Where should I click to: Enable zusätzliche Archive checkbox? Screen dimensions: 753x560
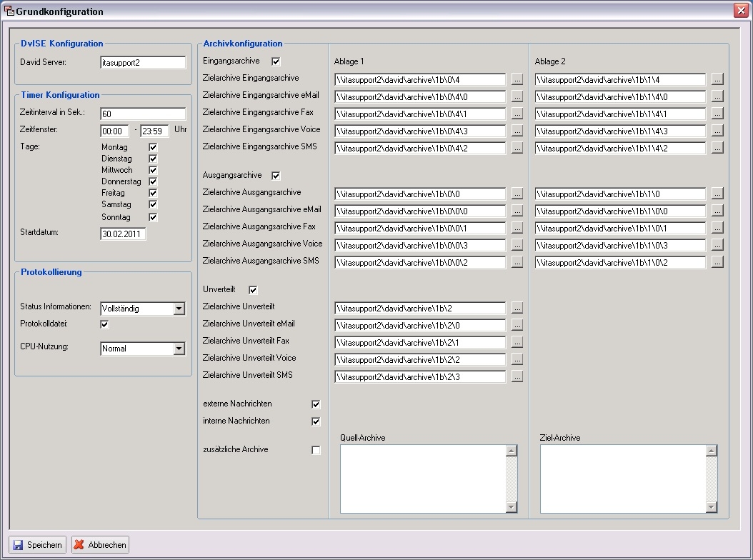click(316, 451)
